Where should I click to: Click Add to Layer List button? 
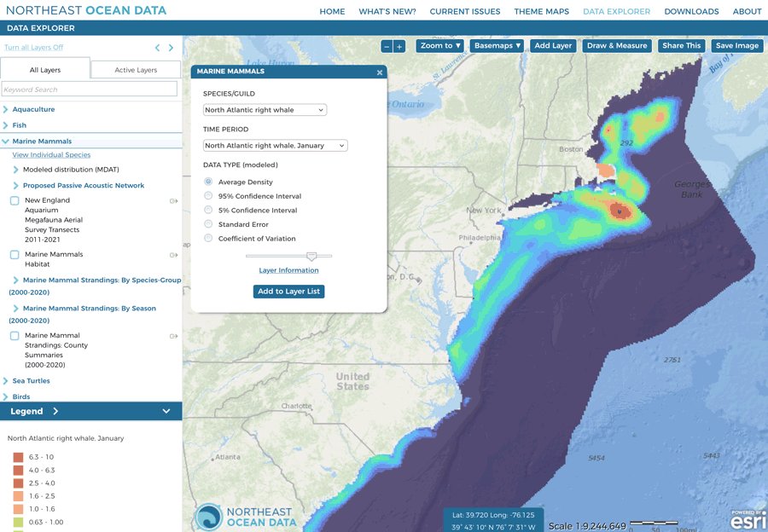click(x=289, y=292)
